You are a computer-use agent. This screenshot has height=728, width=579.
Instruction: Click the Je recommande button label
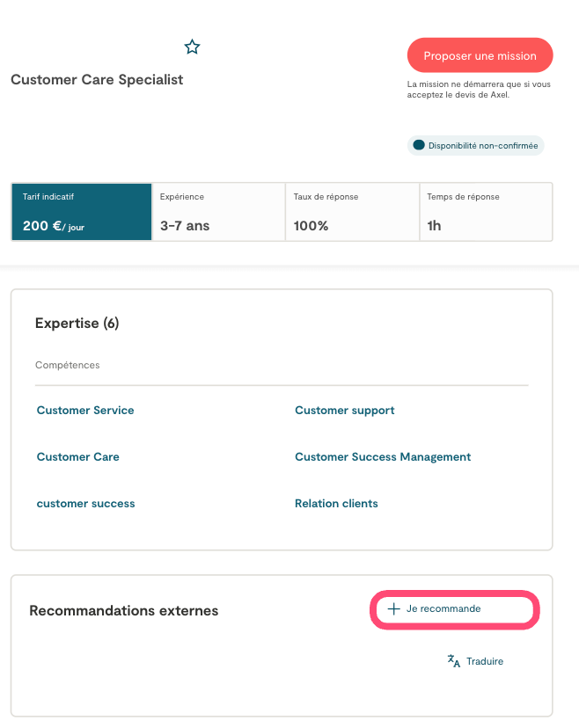pos(443,608)
